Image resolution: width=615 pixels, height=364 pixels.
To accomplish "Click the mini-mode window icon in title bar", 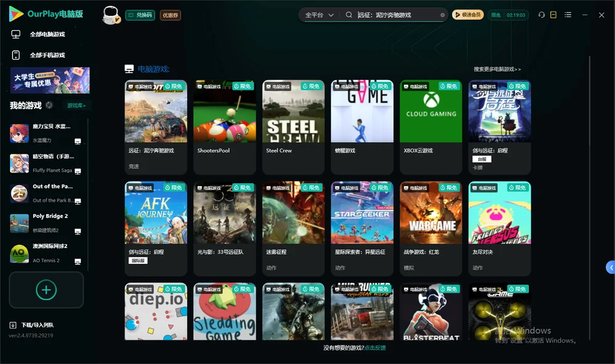I will (553, 15).
